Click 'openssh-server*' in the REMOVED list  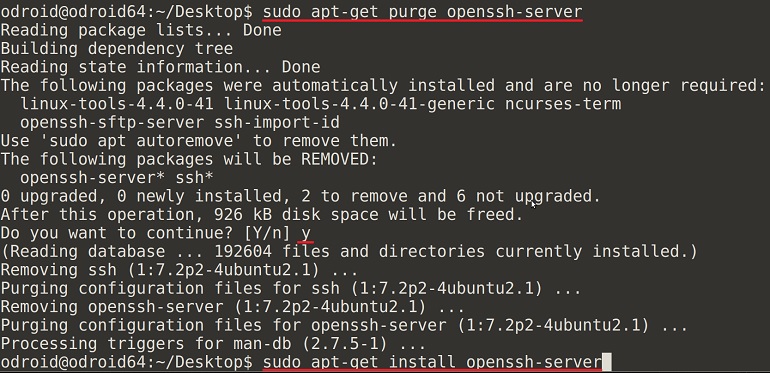(x=92, y=178)
